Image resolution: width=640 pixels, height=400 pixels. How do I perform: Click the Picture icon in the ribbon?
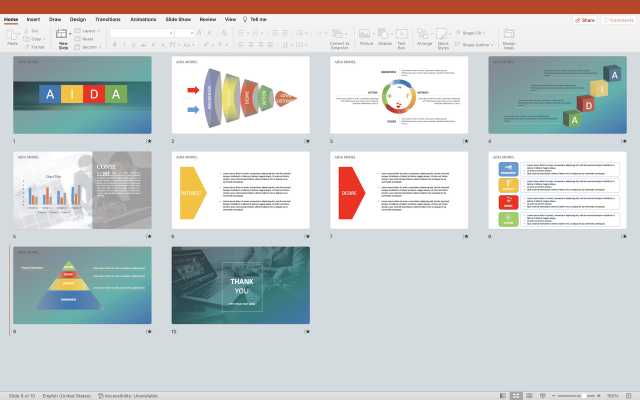[x=366, y=35]
